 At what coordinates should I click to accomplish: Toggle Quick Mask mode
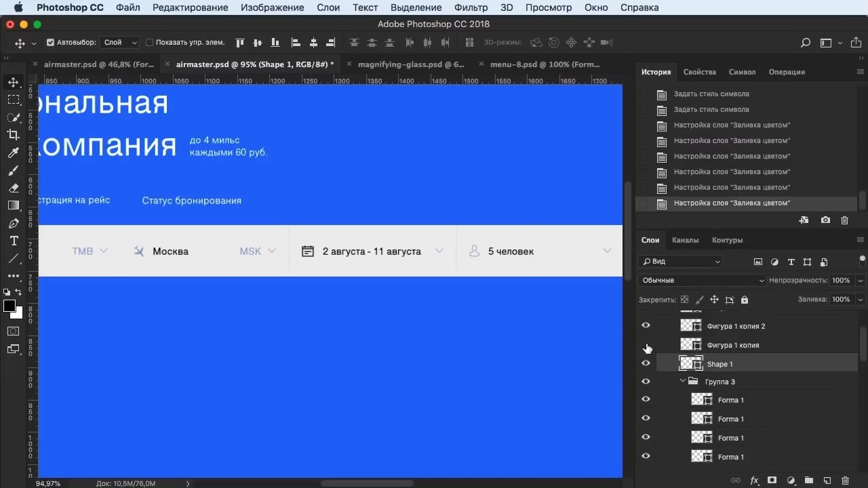tap(14, 331)
